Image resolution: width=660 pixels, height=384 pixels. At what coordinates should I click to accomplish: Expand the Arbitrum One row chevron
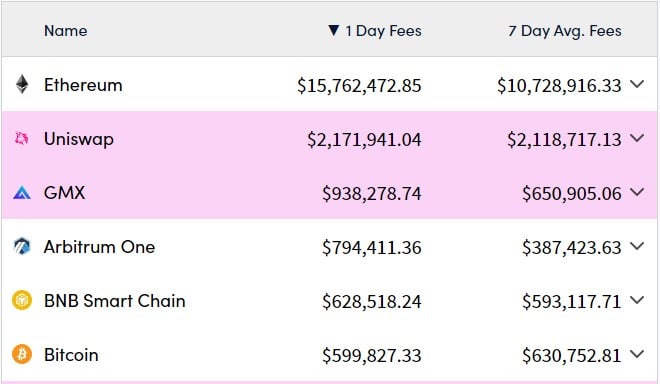tap(637, 246)
